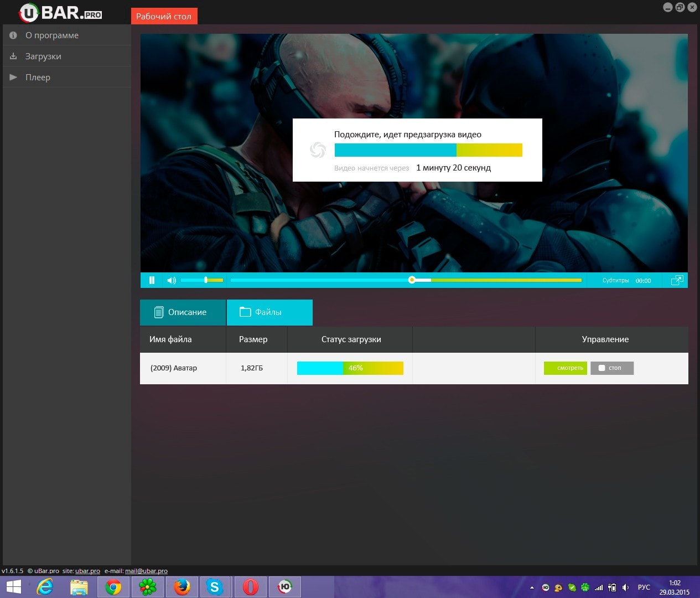Pause the video playback

[x=152, y=280]
